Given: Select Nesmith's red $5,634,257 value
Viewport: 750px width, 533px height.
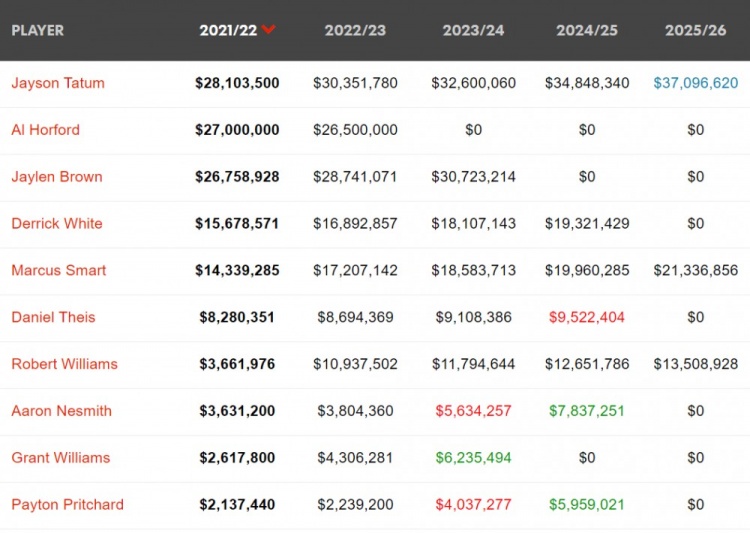Looking at the screenshot, I should pyautogui.click(x=473, y=411).
